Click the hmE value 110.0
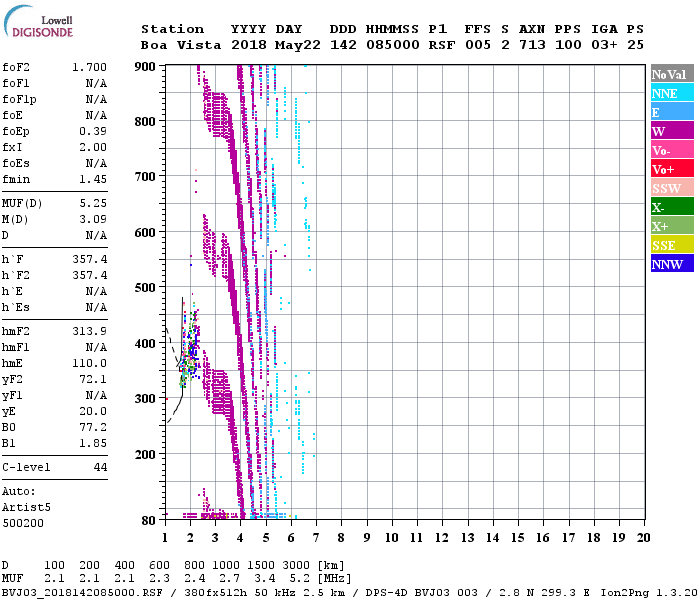The height and width of the screenshot is (600, 700). point(89,363)
